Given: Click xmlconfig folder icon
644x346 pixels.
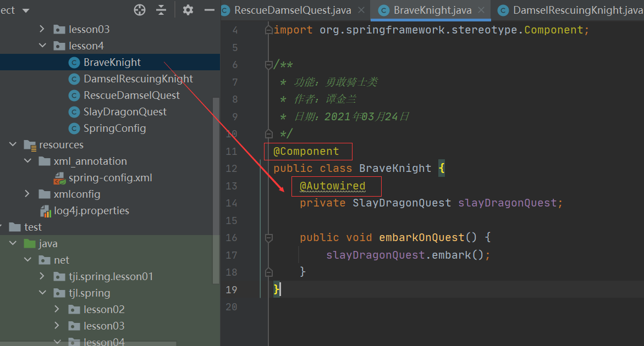Looking at the screenshot, I should 45,194.
